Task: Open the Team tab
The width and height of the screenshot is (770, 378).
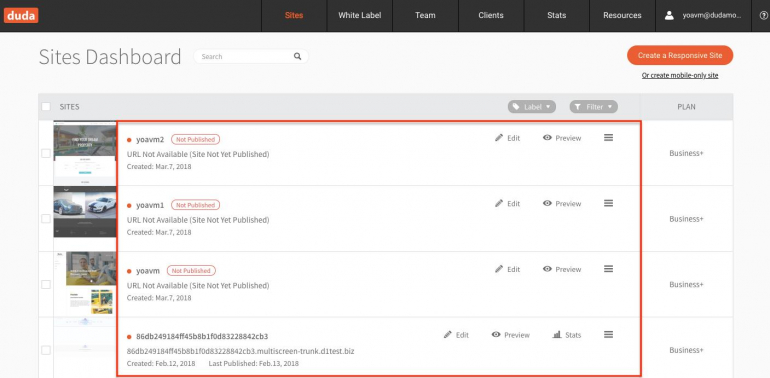Action: tap(425, 16)
